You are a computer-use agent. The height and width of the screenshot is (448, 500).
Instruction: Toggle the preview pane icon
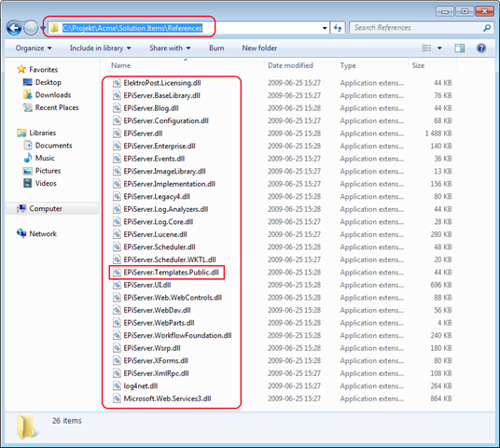(459, 49)
